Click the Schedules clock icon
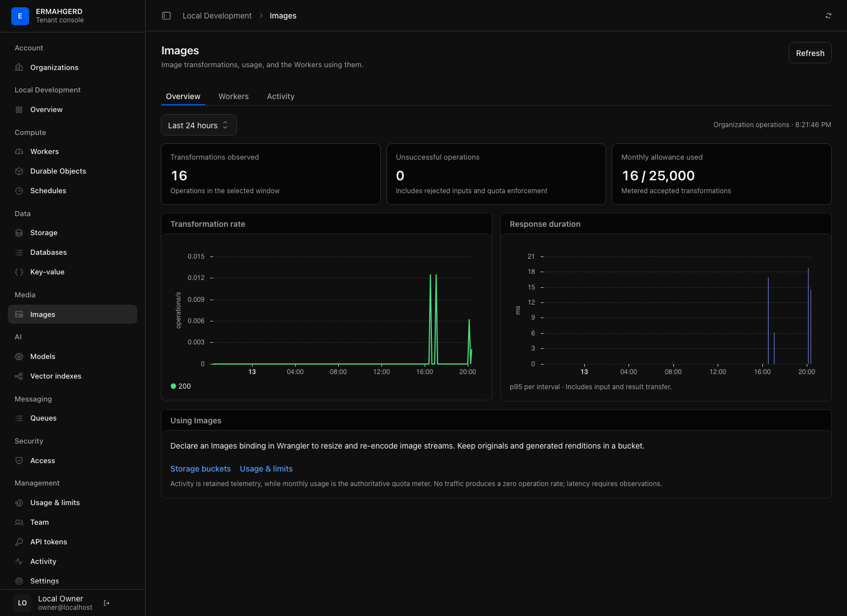The image size is (847, 616). (x=19, y=191)
